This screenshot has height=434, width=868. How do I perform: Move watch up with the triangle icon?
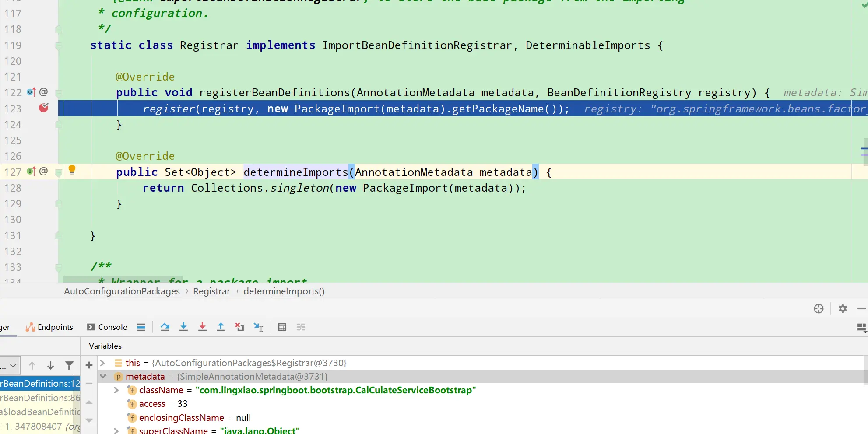(x=89, y=402)
